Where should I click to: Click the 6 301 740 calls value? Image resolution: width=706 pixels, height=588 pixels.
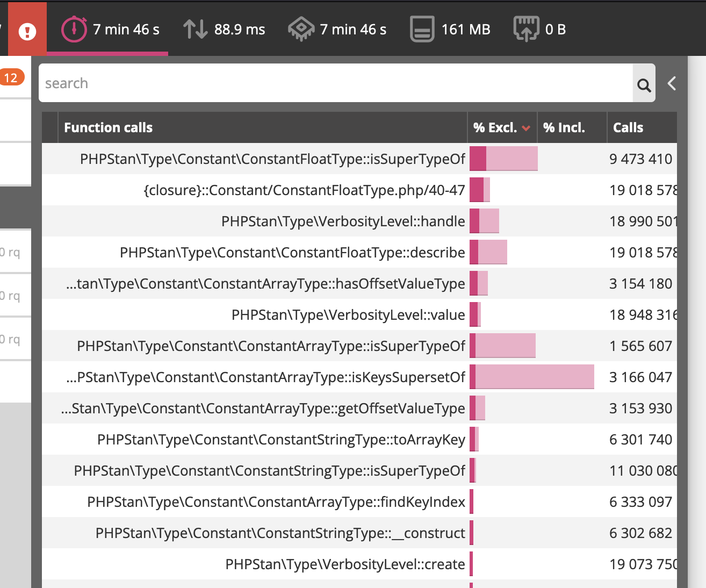[640, 440]
